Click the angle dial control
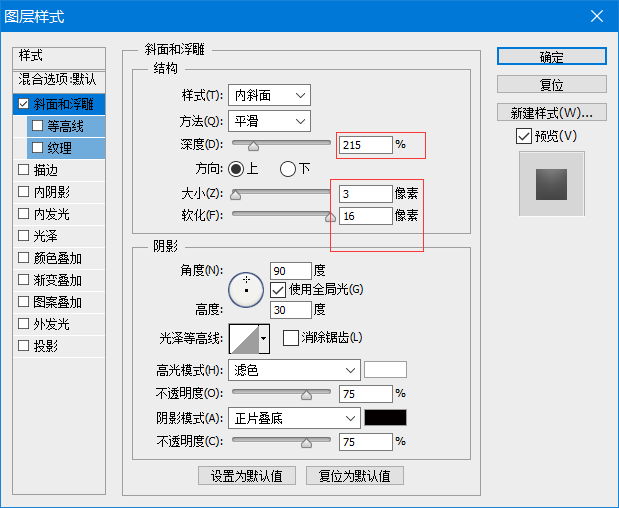The width and height of the screenshot is (619, 508). click(246, 290)
